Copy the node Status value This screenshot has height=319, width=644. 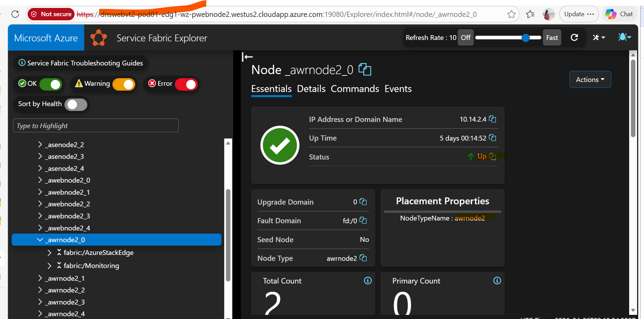[x=493, y=156]
